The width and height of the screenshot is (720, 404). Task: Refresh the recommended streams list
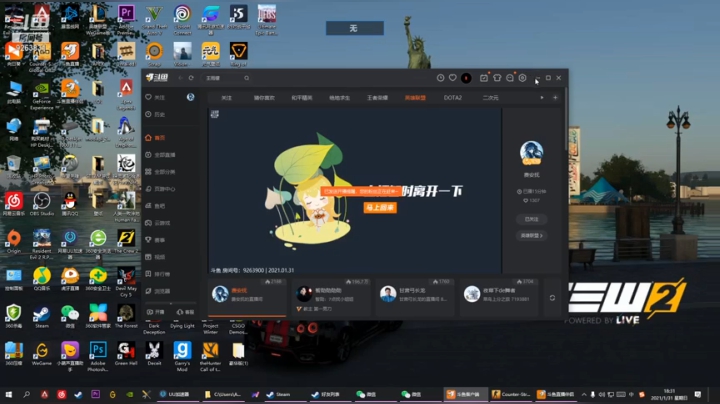(552, 298)
